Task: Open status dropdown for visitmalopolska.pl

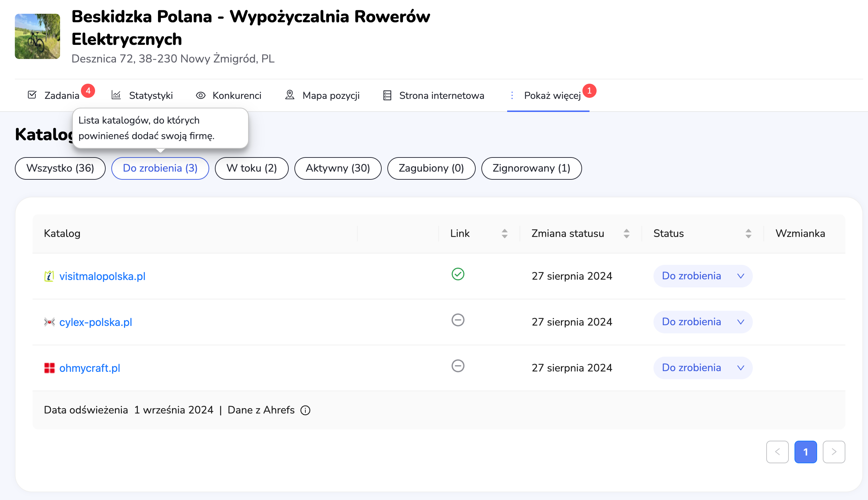Action: 703,276
